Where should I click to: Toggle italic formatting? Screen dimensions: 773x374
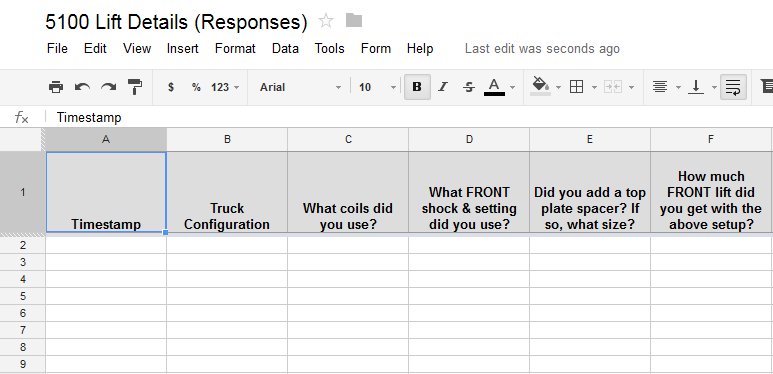point(443,87)
